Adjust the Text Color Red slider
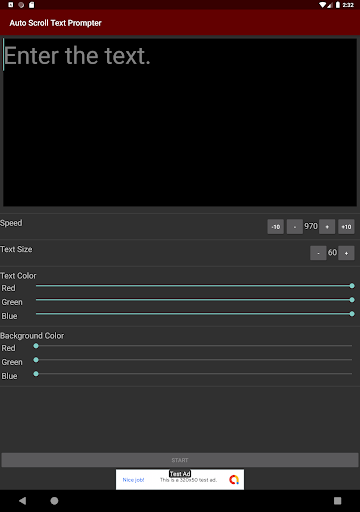360x512 pixels. click(194, 286)
